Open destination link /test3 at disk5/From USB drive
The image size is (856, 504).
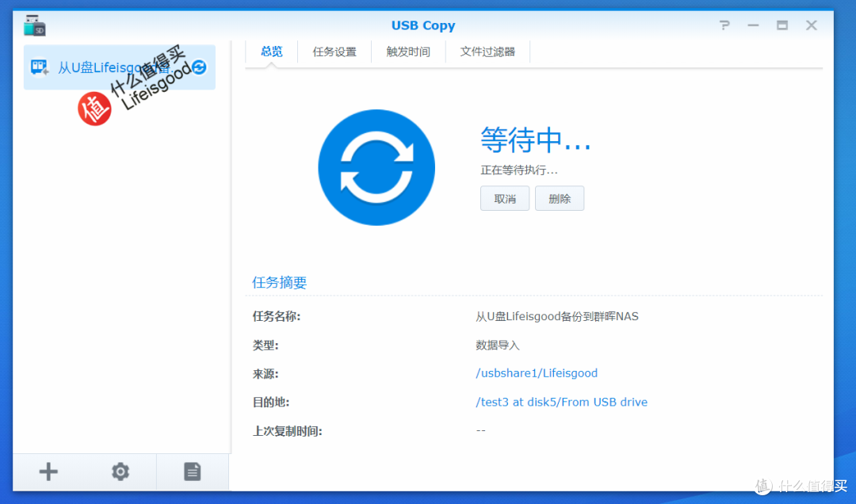[562, 402]
